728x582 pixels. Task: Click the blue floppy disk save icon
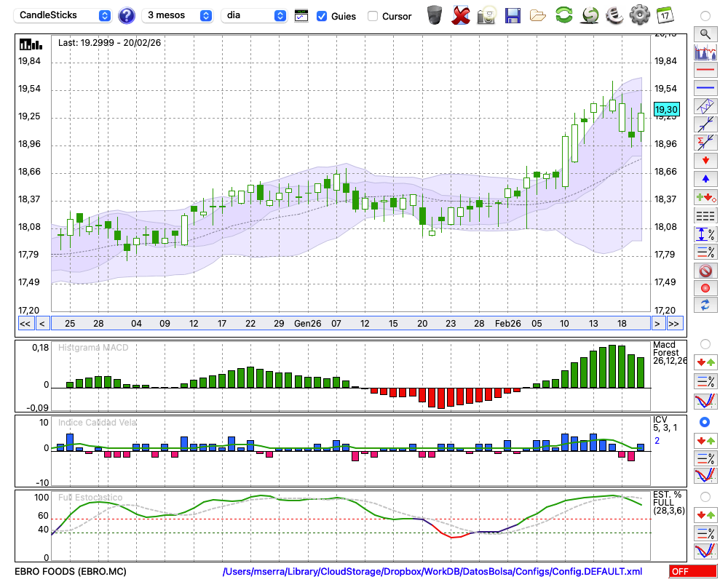coord(513,15)
